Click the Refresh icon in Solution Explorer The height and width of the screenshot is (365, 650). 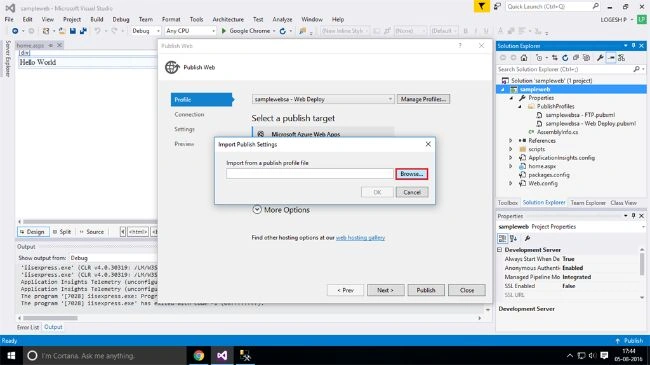tap(565, 58)
